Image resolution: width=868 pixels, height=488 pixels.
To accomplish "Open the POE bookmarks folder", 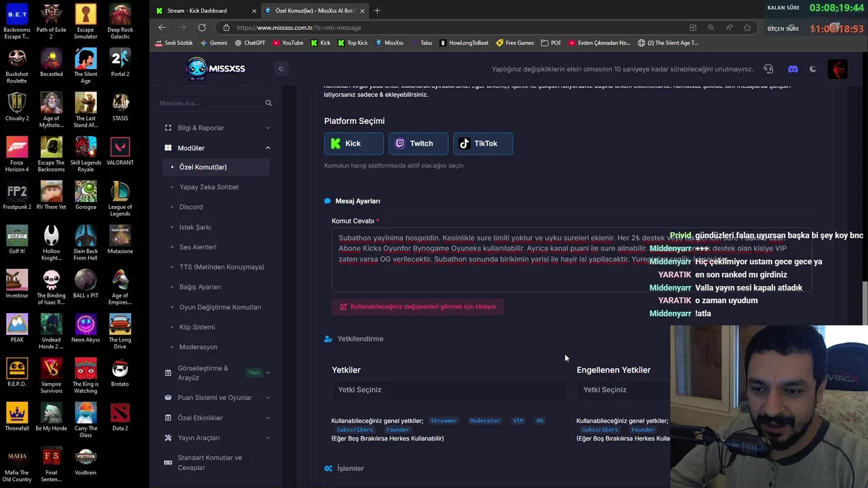I will click(551, 43).
